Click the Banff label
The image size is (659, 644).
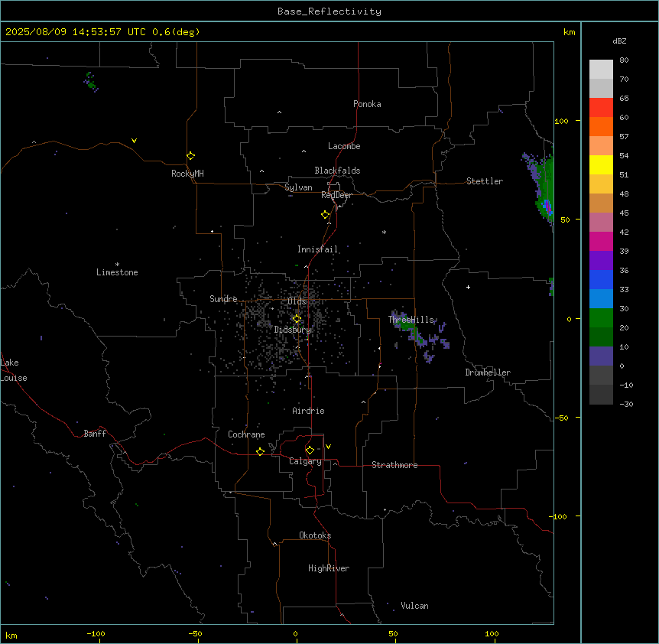pyautogui.click(x=95, y=434)
